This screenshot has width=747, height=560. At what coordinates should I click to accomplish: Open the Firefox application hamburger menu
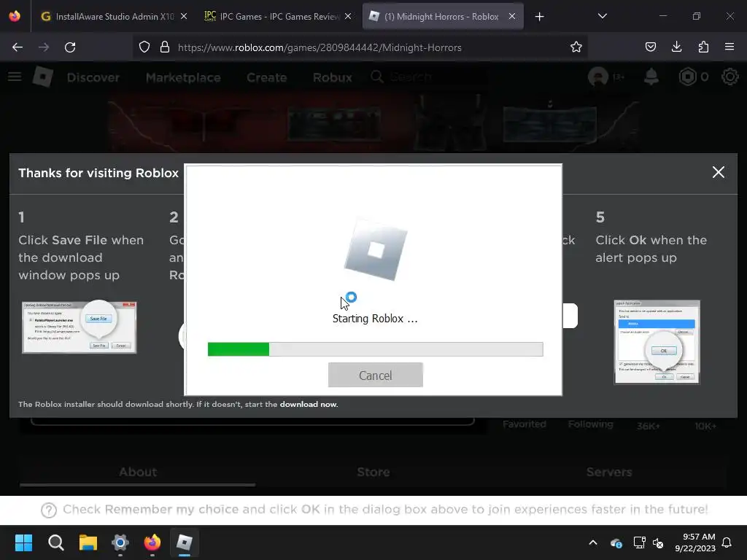729,47
